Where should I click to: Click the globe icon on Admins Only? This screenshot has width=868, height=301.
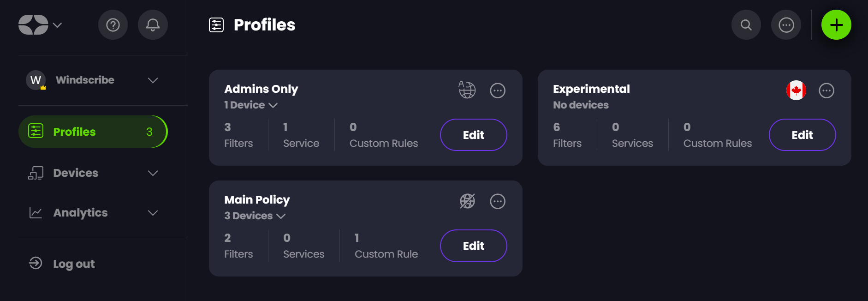point(467,90)
